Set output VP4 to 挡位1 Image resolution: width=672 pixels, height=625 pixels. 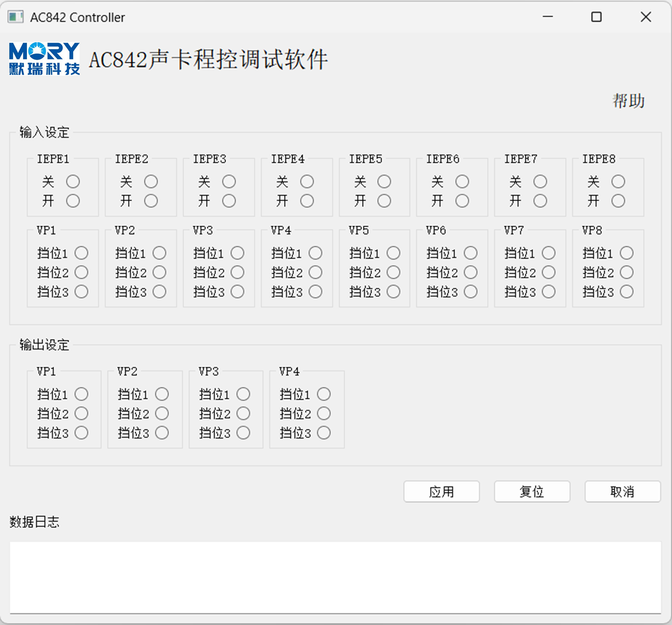tap(324, 394)
